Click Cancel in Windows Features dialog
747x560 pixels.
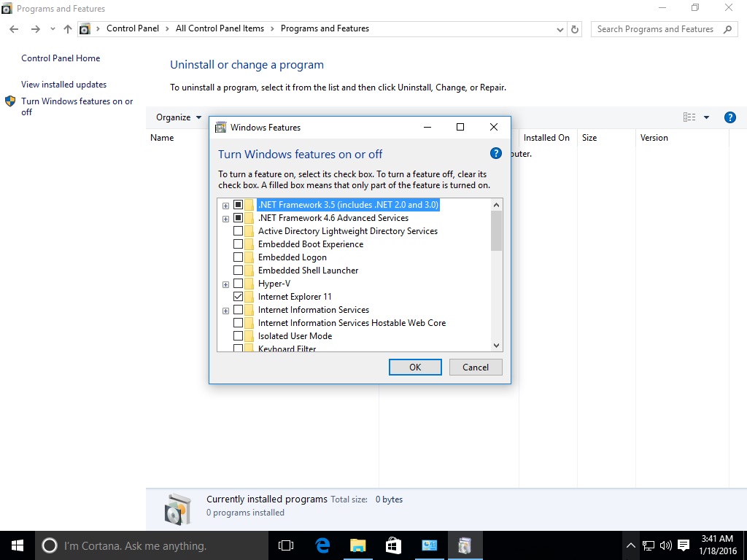coord(476,367)
